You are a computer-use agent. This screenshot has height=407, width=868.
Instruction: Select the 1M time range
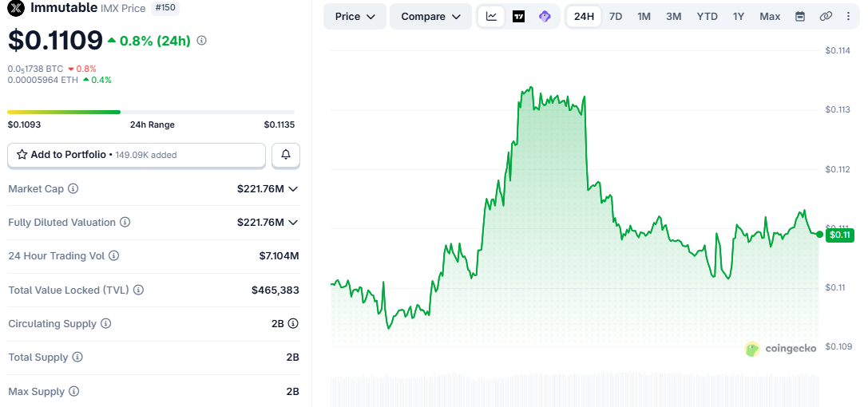[644, 17]
